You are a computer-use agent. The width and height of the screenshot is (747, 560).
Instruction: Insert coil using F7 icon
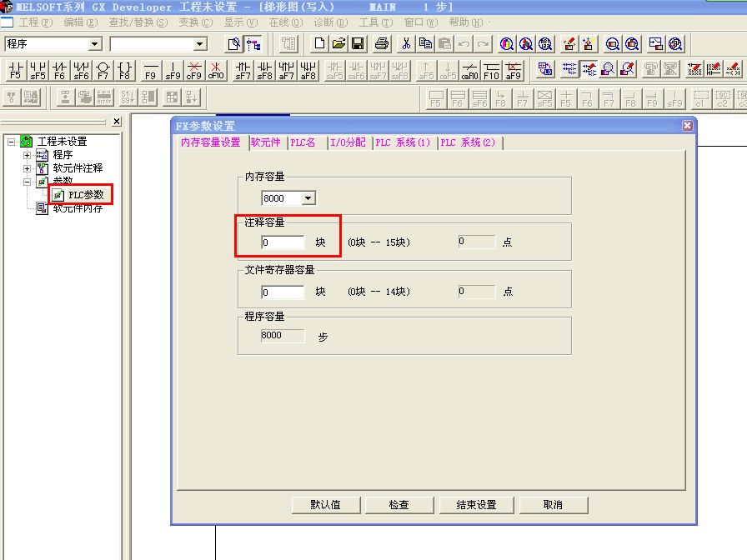[103, 70]
